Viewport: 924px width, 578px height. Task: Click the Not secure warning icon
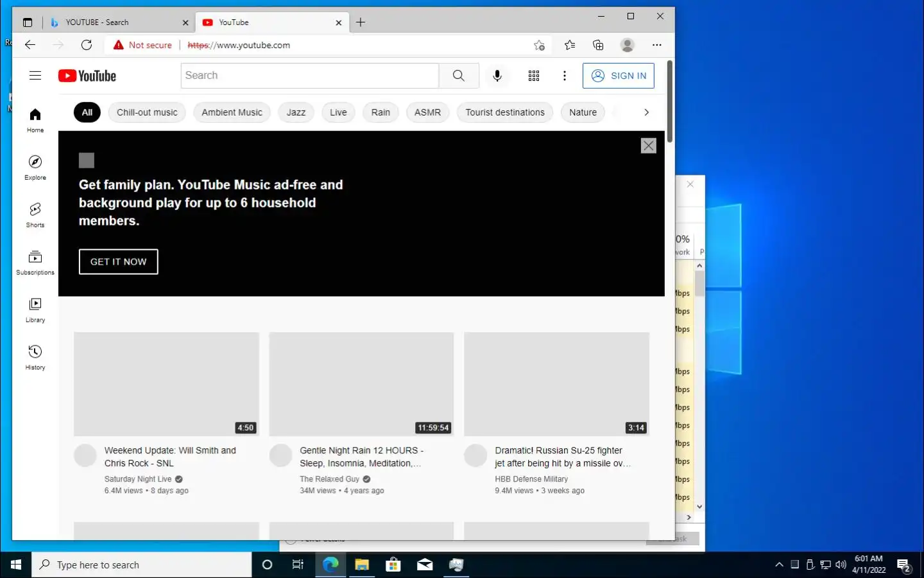tap(118, 45)
